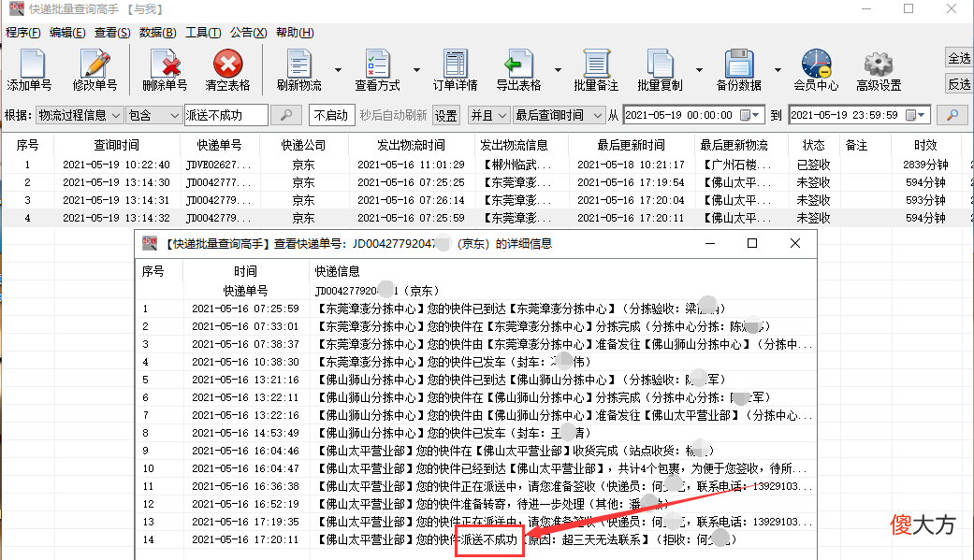Expand the 批量复制 dropdown arrow
This screenshot has width=974, height=560.
coord(699,69)
